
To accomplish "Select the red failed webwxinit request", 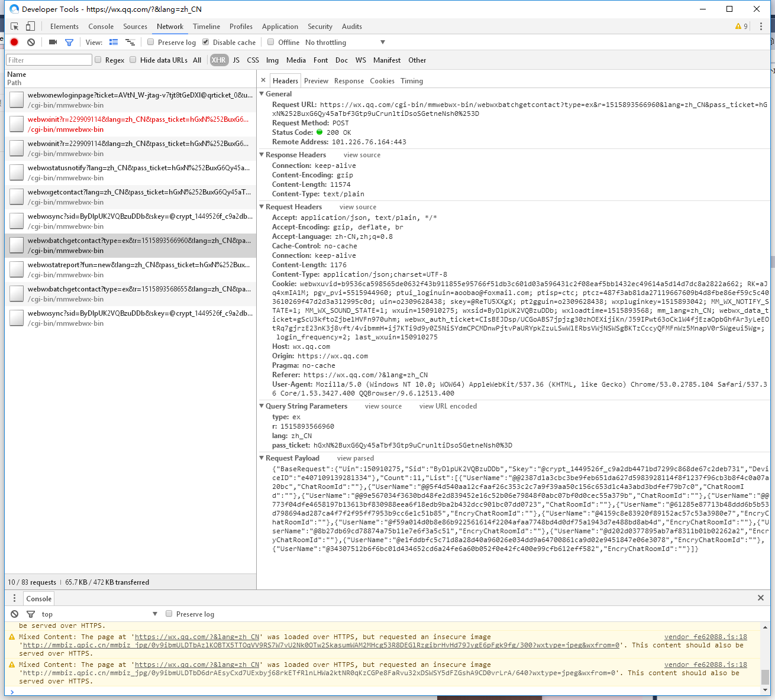I will 131,124.
